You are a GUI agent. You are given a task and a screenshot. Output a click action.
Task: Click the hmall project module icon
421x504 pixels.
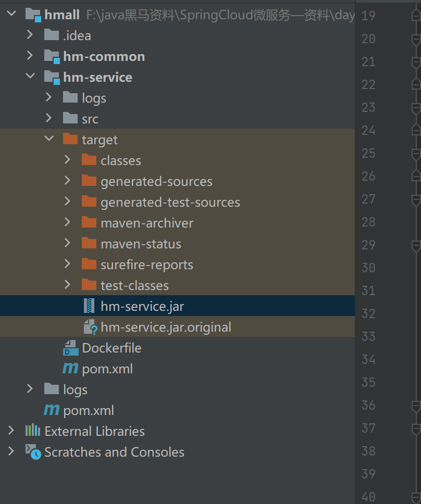[x=33, y=15]
